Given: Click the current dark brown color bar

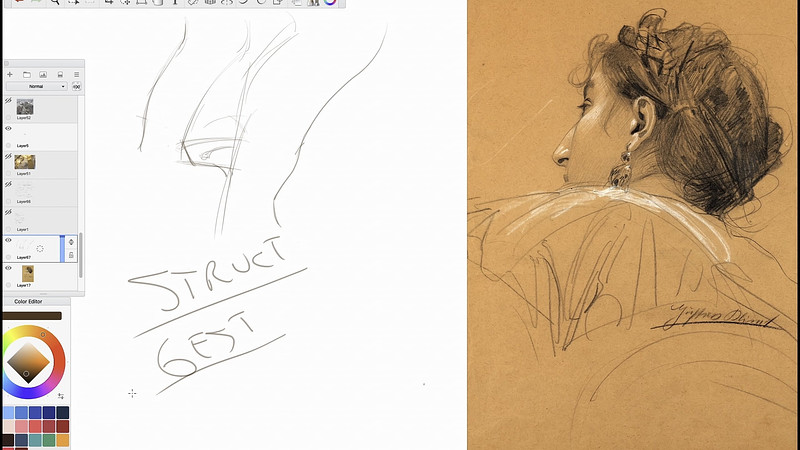Looking at the screenshot, I should [x=32, y=316].
